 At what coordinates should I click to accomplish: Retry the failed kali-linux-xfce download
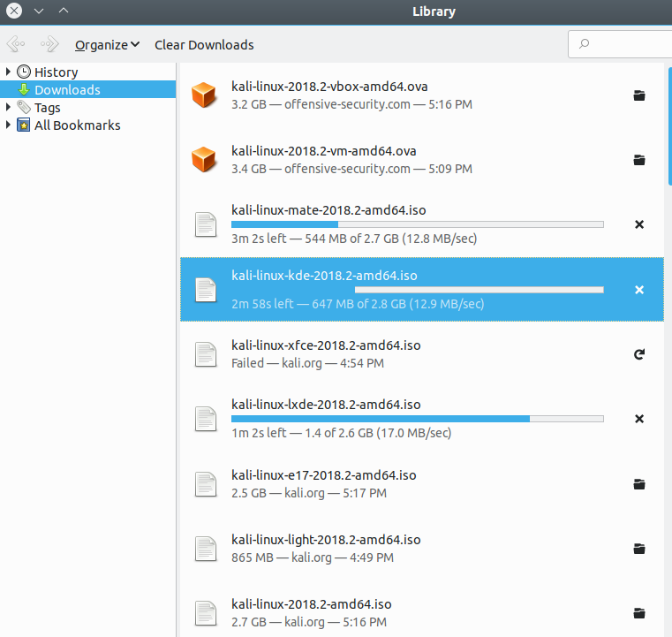[x=639, y=354]
